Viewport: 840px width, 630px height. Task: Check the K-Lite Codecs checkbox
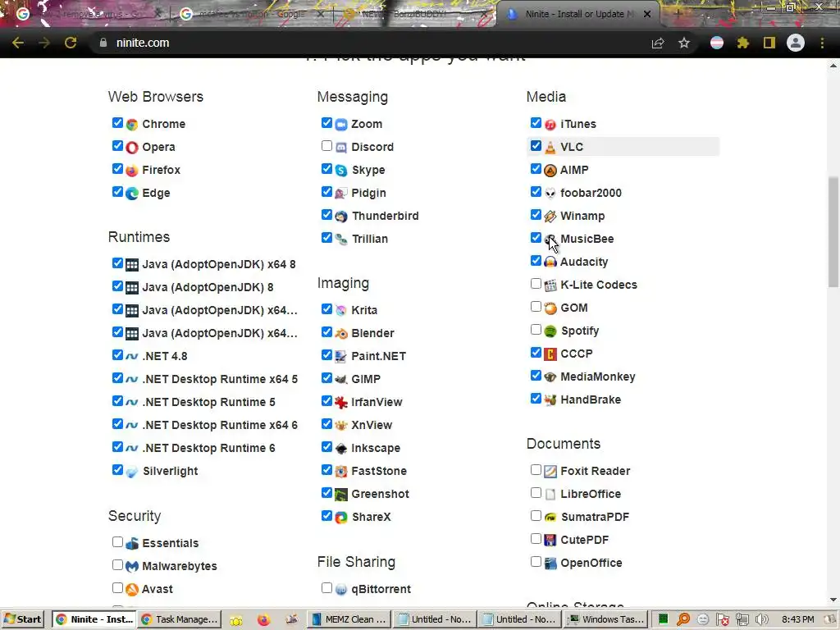coord(536,283)
